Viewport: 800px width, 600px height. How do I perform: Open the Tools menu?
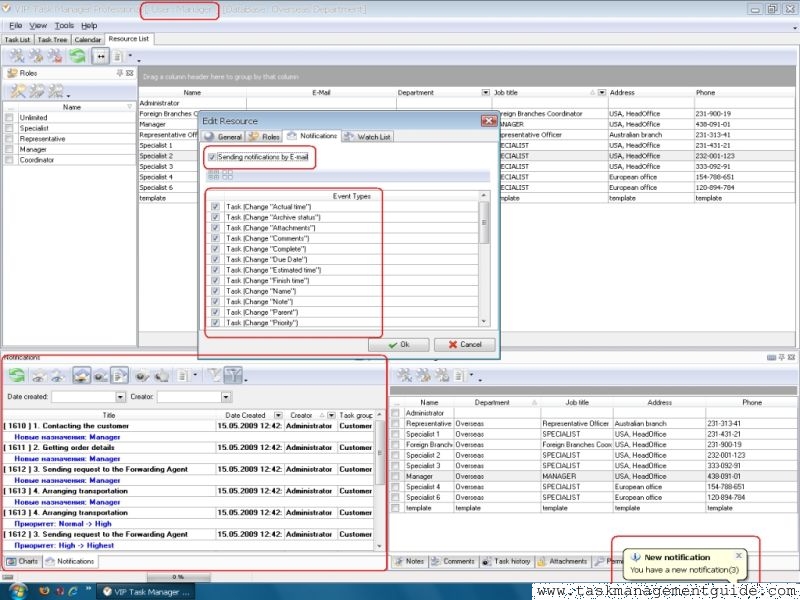[64, 26]
